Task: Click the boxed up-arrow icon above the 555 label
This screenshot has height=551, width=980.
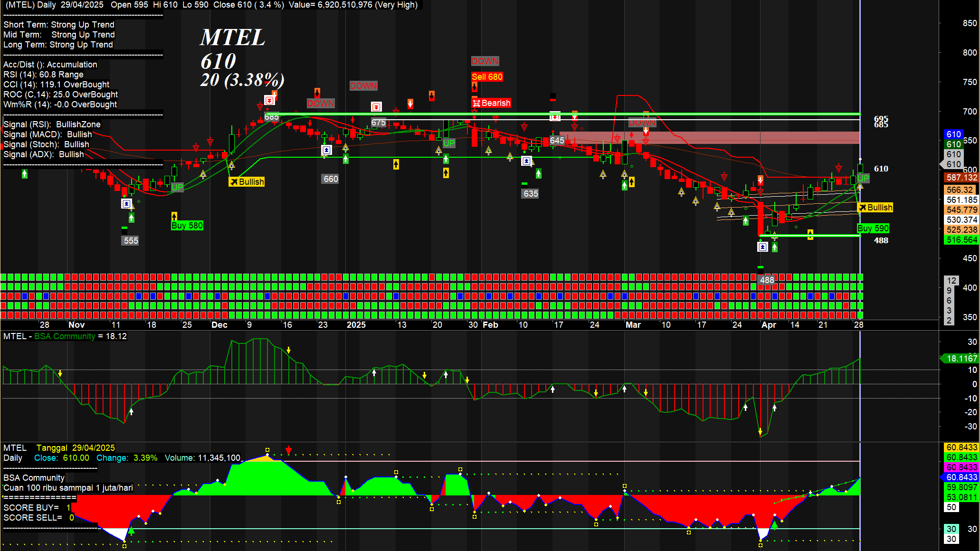Action: [126, 204]
